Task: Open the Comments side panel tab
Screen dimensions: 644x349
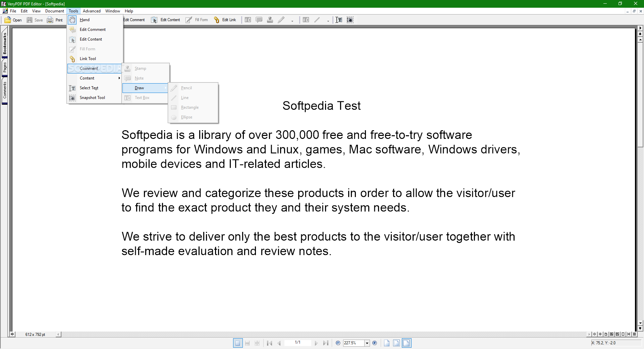Action: pos(5,91)
